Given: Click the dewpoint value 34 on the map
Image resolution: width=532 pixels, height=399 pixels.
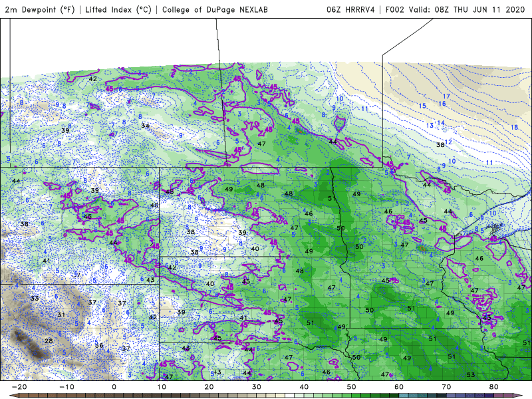Looking at the screenshot, I should tap(145, 126).
